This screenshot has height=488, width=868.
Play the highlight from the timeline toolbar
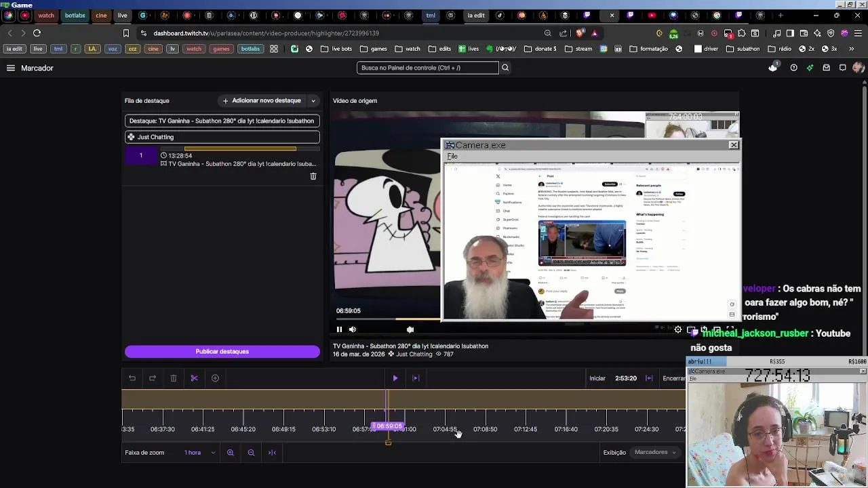pyautogui.click(x=395, y=378)
